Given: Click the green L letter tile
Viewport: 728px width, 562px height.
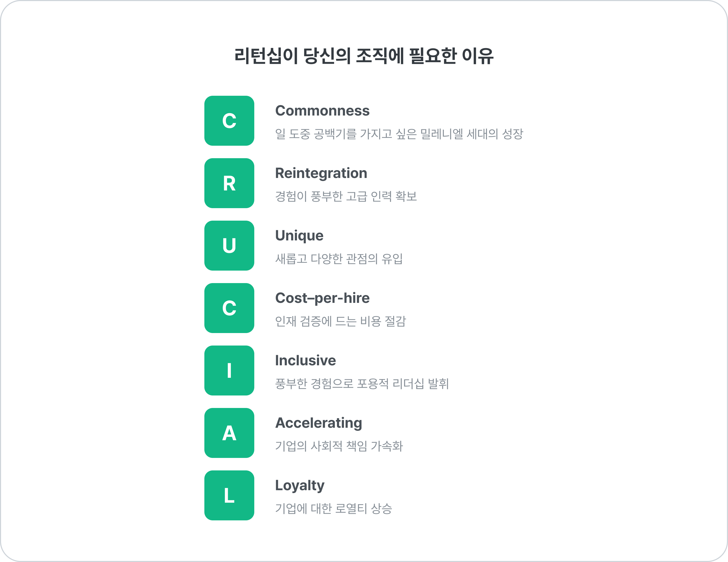Looking at the screenshot, I should pos(229,495).
